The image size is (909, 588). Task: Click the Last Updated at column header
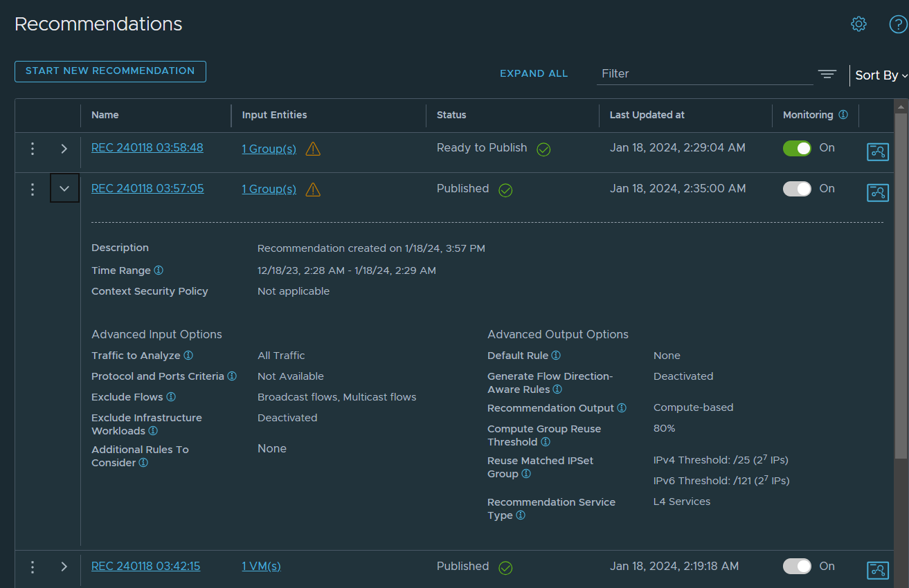pyautogui.click(x=647, y=115)
